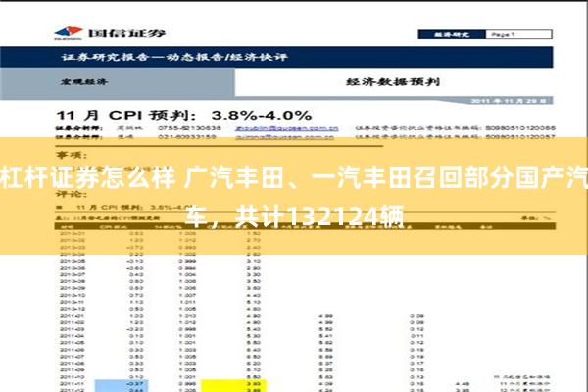Select the 经济研究 label box
This screenshot has width=588, height=392.
tap(452, 35)
